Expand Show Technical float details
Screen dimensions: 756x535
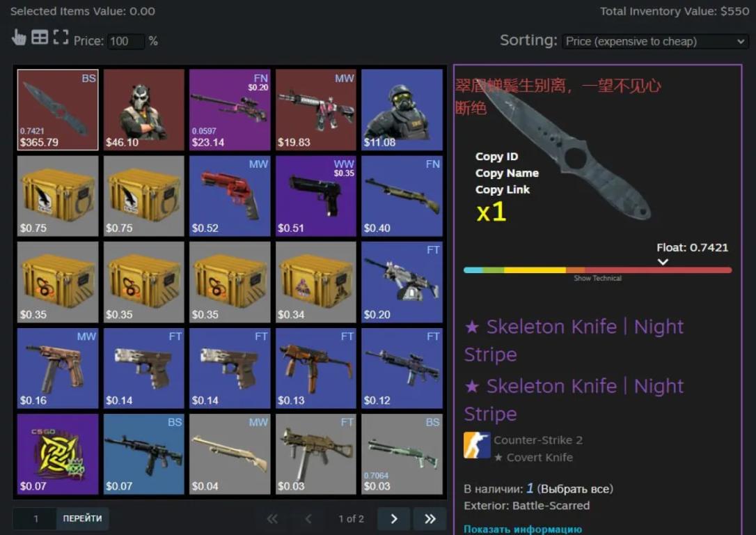coord(597,279)
